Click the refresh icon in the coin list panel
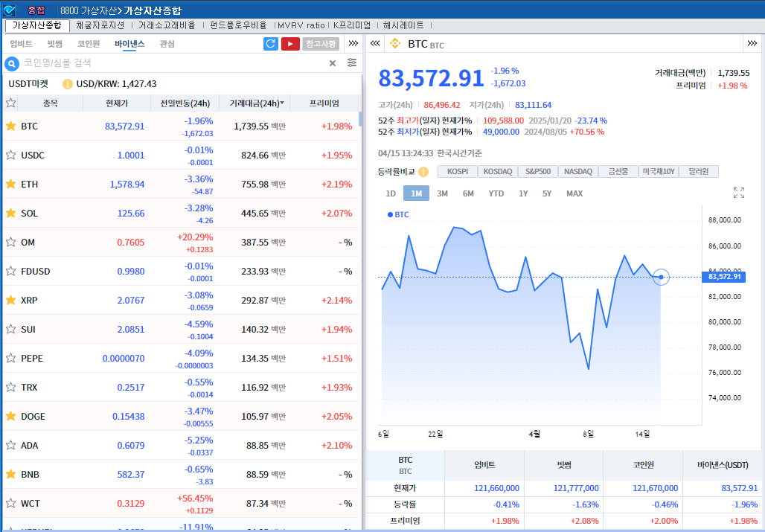The image size is (765, 532). 271,44
